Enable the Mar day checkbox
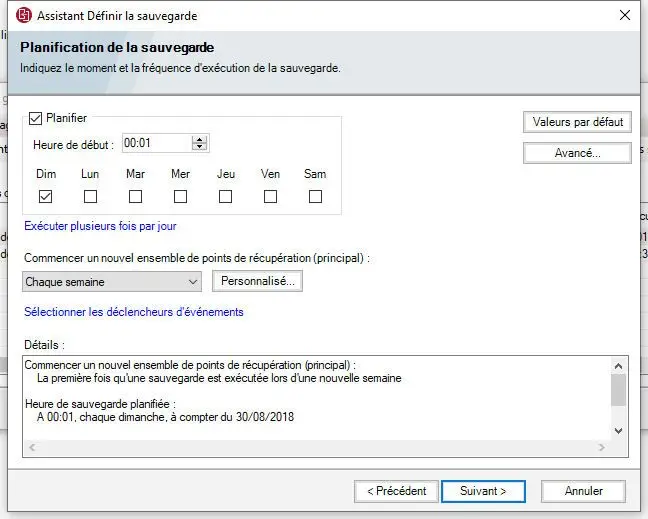 [x=135, y=196]
